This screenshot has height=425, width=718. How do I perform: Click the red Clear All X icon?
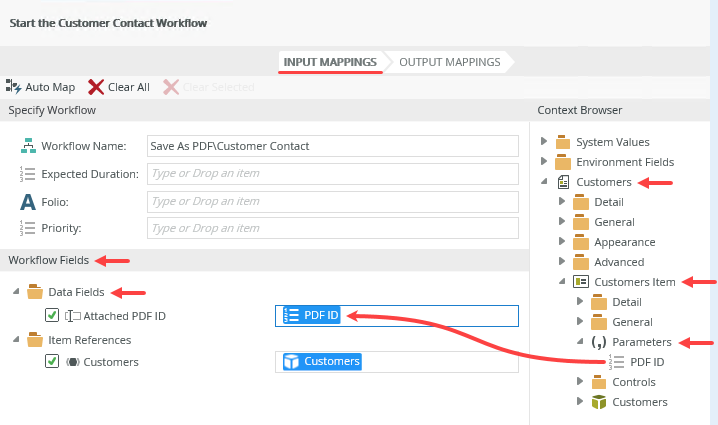click(96, 87)
